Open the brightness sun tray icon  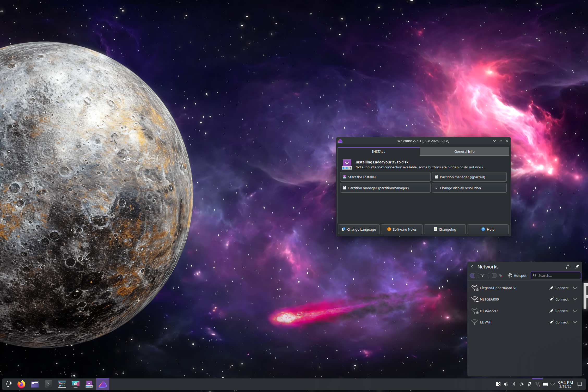click(x=522, y=384)
